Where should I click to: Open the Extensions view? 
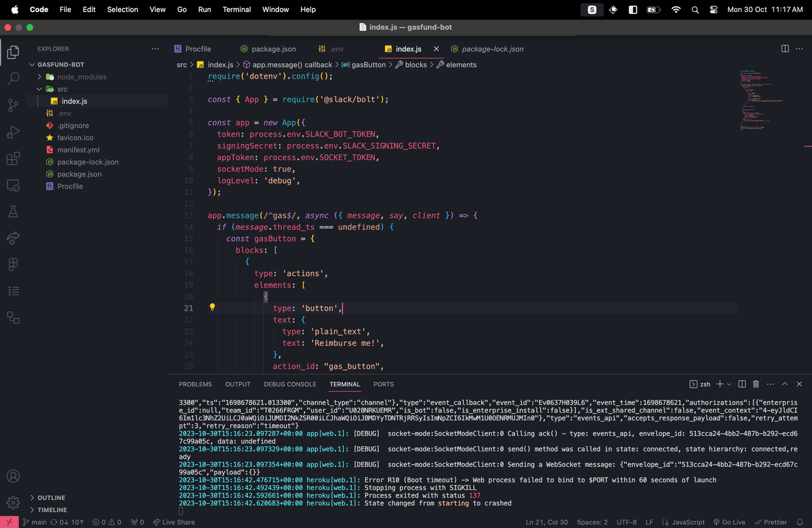click(x=13, y=159)
